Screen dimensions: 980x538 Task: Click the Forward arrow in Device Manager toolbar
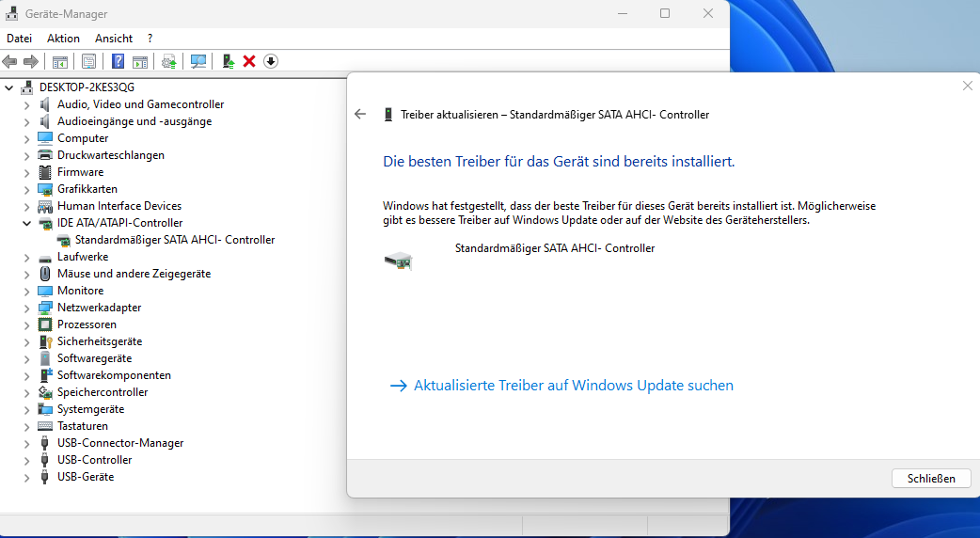[31, 61]
